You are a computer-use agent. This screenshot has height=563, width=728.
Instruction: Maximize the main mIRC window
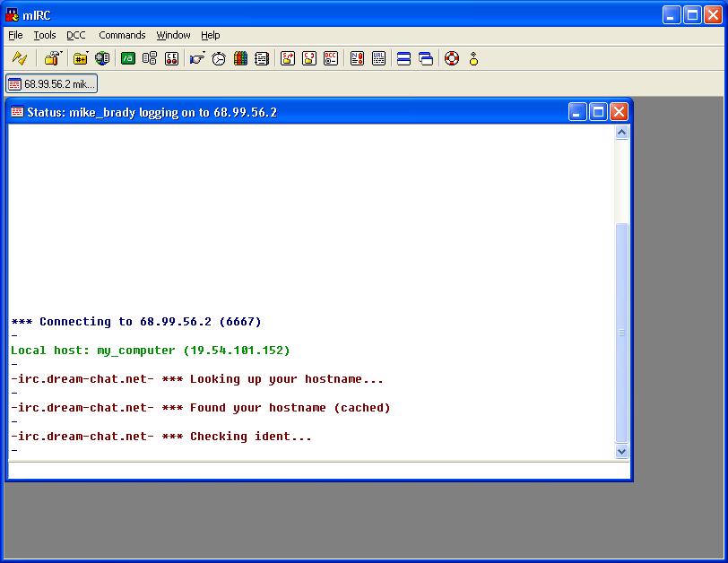tap(692, 15)
